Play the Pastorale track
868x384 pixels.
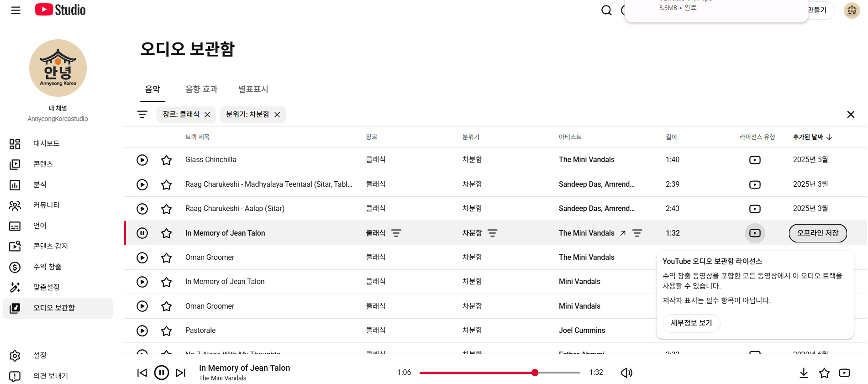[x=142, y=331]
